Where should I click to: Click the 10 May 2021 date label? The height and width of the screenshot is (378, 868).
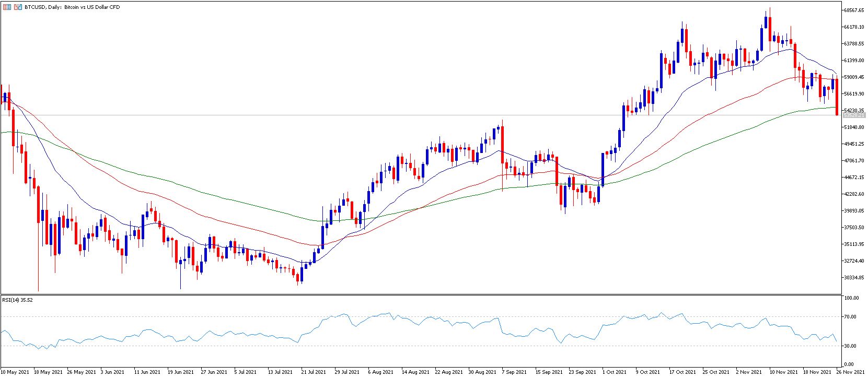(15, 372)
